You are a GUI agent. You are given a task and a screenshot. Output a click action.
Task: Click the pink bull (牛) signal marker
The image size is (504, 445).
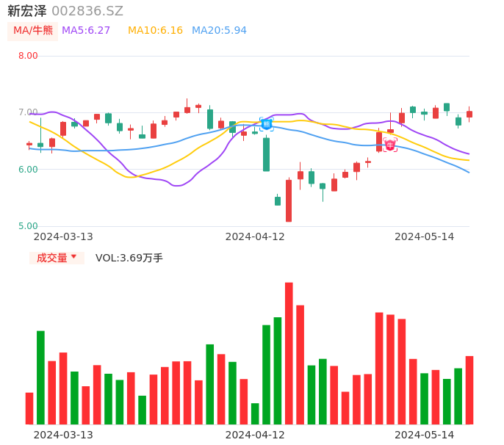pyautogui.click(x=390, y=145)
